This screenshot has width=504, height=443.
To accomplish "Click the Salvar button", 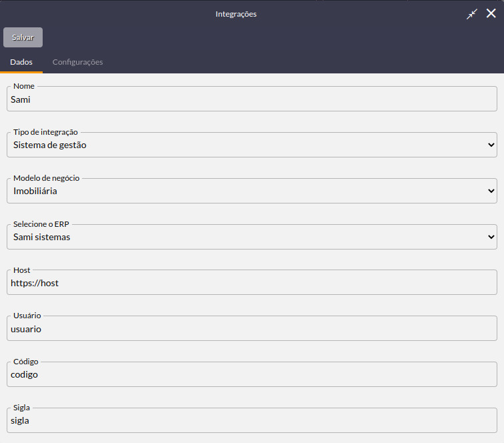I will coord(23,37).
